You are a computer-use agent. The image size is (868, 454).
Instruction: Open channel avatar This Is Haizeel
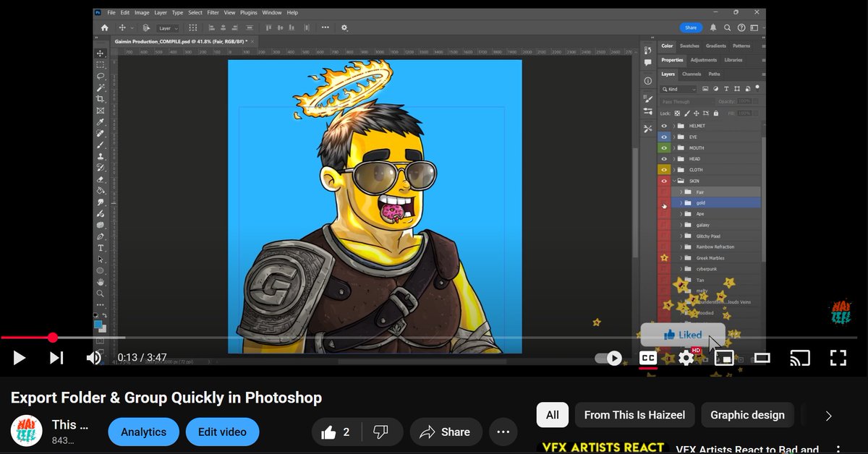26,432
